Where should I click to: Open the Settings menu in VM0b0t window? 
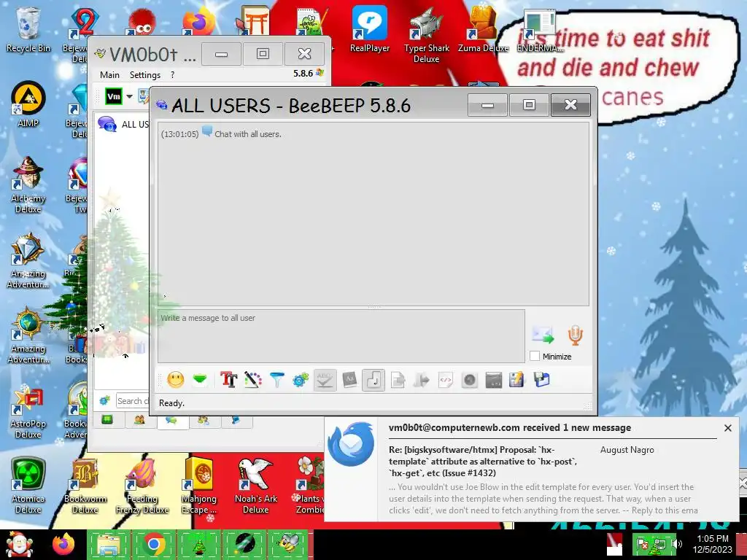click(145, 75)
